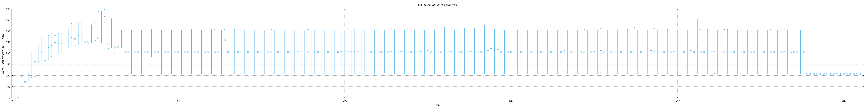Viewport: 868px width, 107px height.
Task: Click the x-axis tick label '200'
Action: (677, 101)
